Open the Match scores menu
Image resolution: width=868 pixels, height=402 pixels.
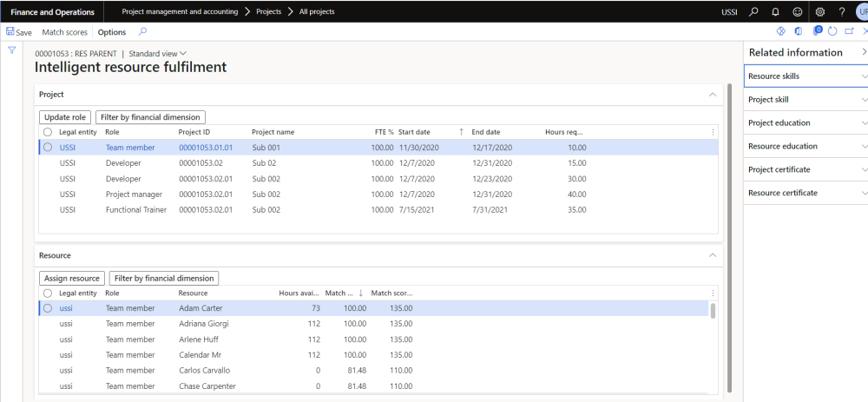65,32
